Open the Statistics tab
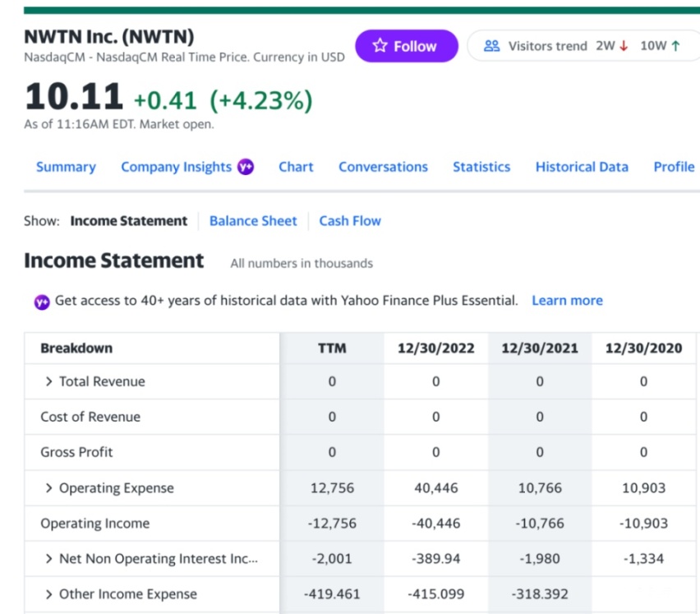Viewport: 700px width, 614px height. click(x=481, y=167)
